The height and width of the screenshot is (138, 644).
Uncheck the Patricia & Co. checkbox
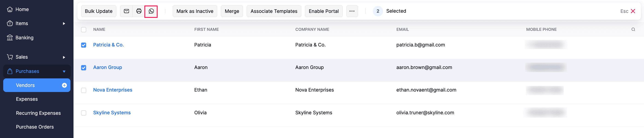pyautogui.click(x=84, y=45)
